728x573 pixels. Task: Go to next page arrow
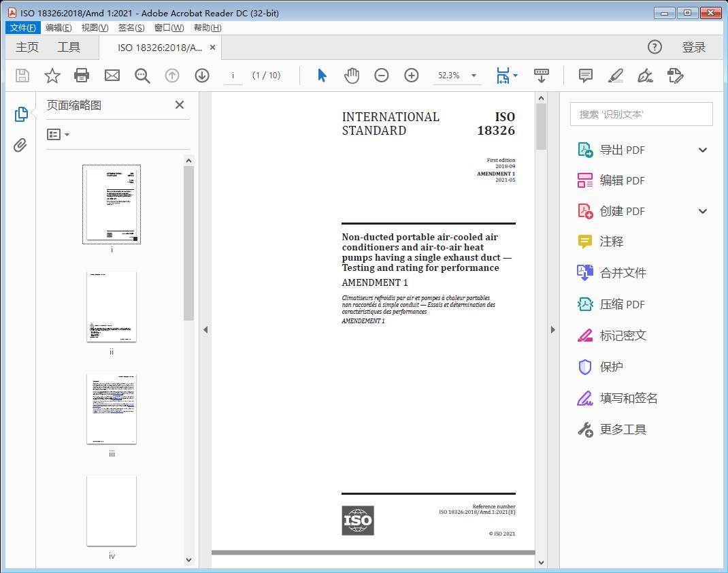[202, 76]
